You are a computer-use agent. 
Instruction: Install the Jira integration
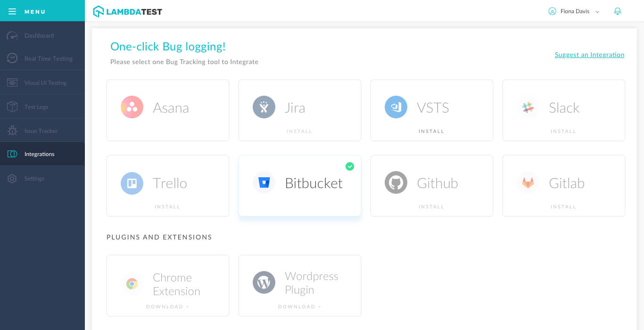[299, 131]
